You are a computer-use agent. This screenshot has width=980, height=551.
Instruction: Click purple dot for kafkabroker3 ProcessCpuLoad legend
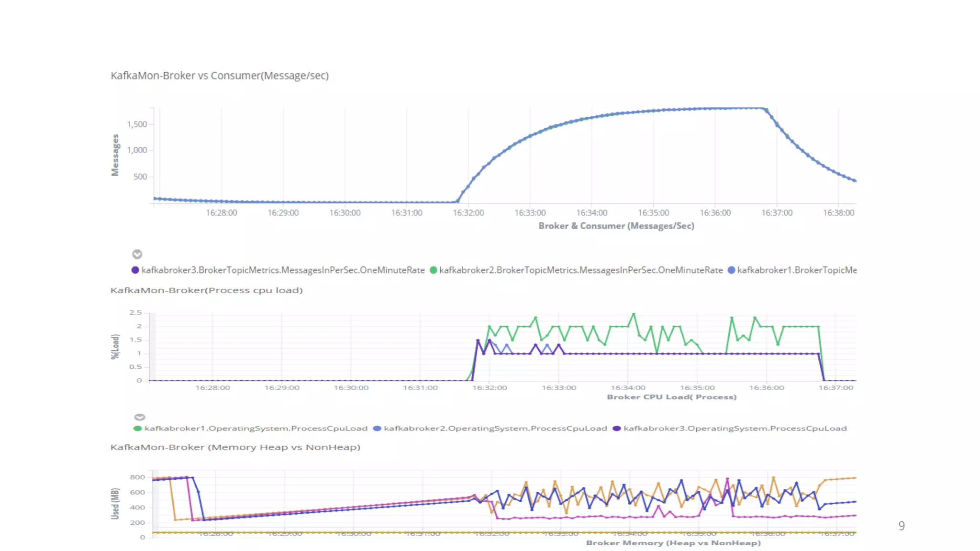tap(616, 429)
